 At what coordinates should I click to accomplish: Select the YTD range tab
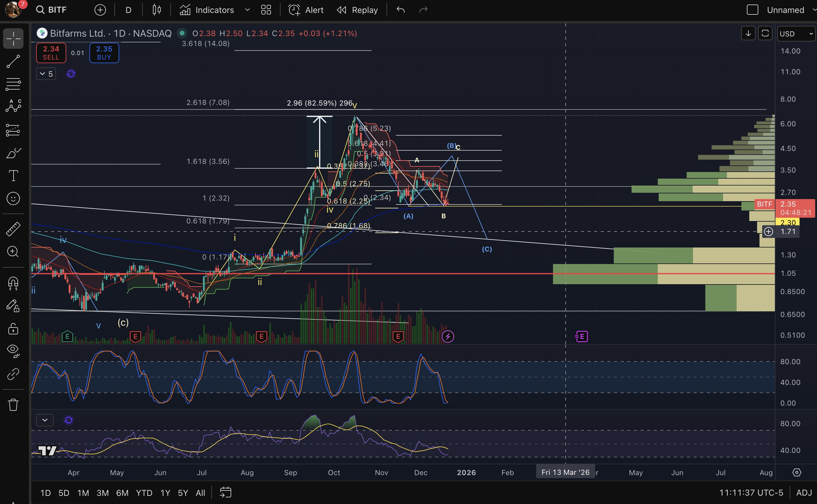(x=144, y=493)
